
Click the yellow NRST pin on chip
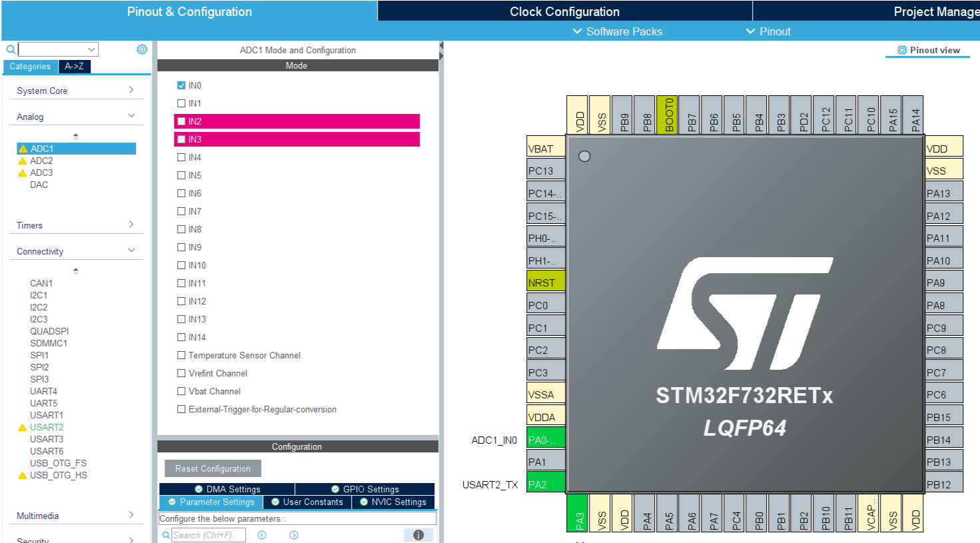[x=545, y=282]
